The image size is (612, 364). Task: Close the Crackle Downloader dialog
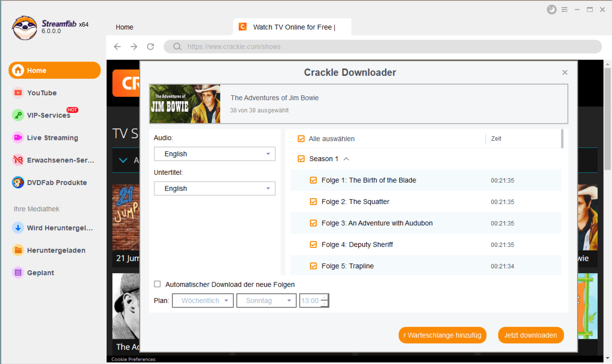click(565, 72)
